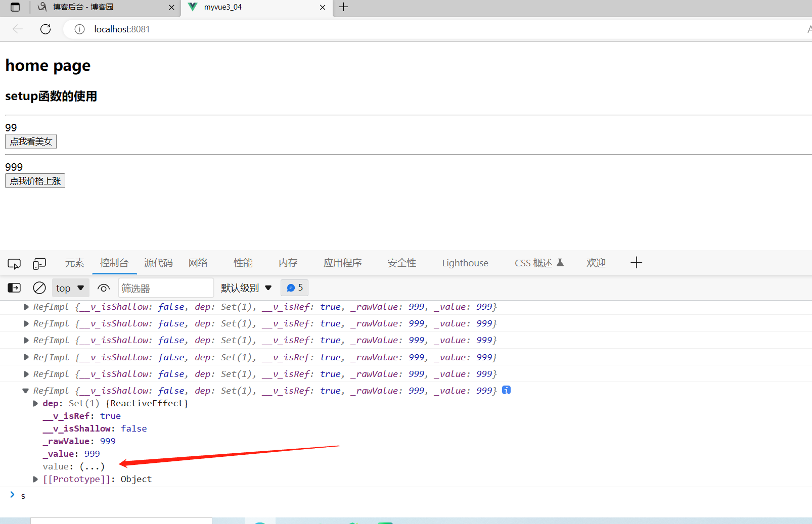The image size is (812, 524).
Task: Open the Lighthouse DevTools tab
Action: point(465,263)
